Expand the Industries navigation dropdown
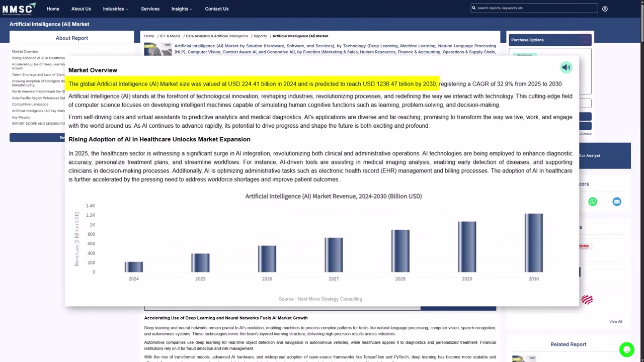 tap(115, 9)
